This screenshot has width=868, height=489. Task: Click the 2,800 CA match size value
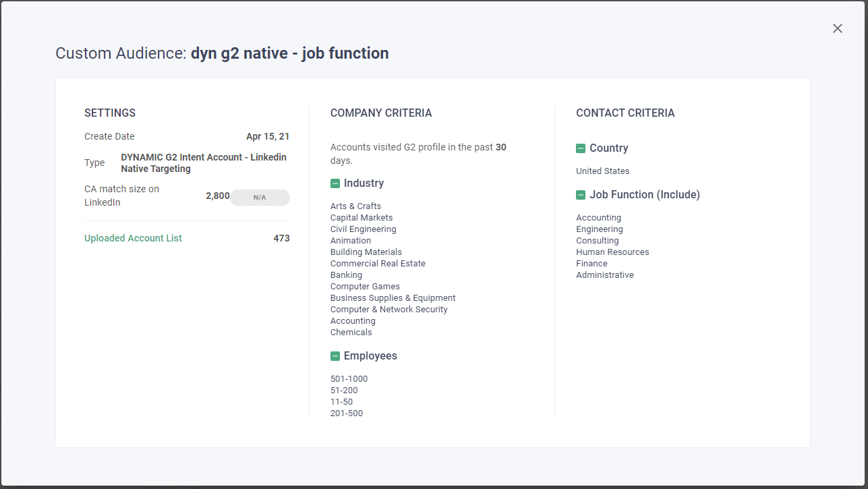pos(217,196)
